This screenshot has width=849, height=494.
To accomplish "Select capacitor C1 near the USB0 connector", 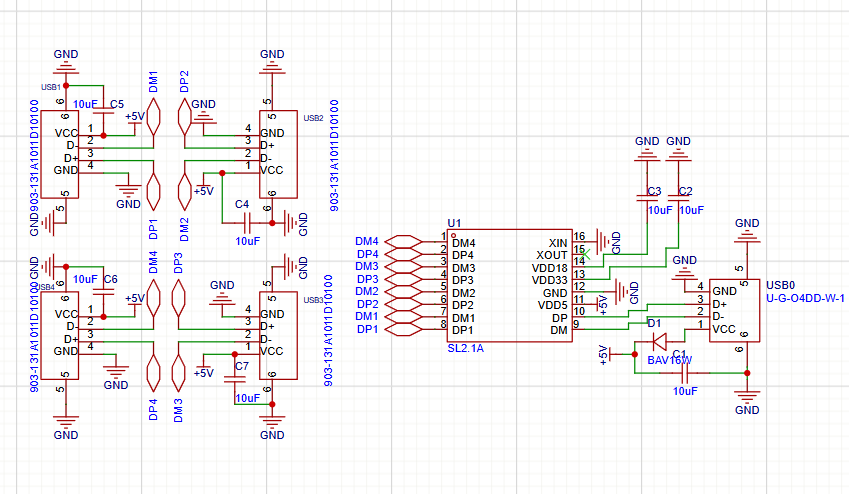I will (x=684, y=372).
